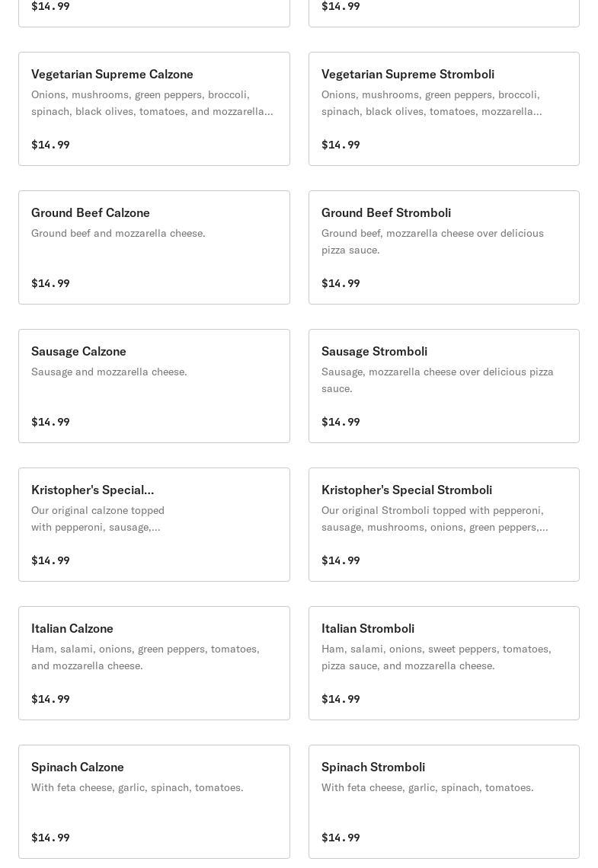Click the Kristopher's Special Stromboli price

click(x=341, y=560)
